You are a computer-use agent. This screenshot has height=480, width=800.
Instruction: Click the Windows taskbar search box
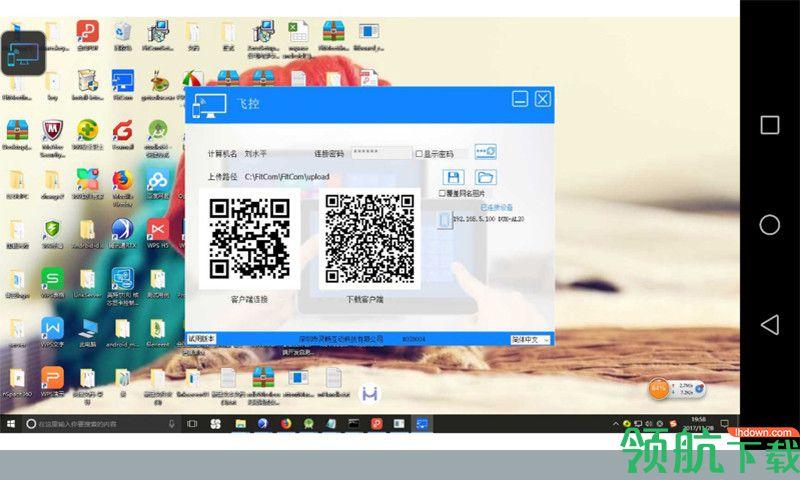[100, 425]
